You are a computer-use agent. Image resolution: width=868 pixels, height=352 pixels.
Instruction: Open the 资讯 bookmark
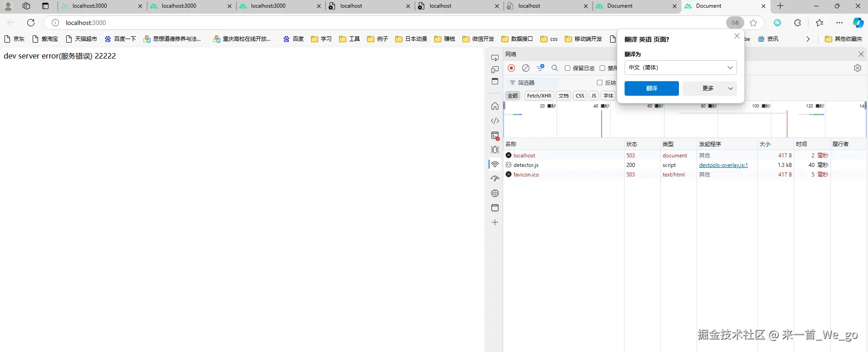[768, 39]
